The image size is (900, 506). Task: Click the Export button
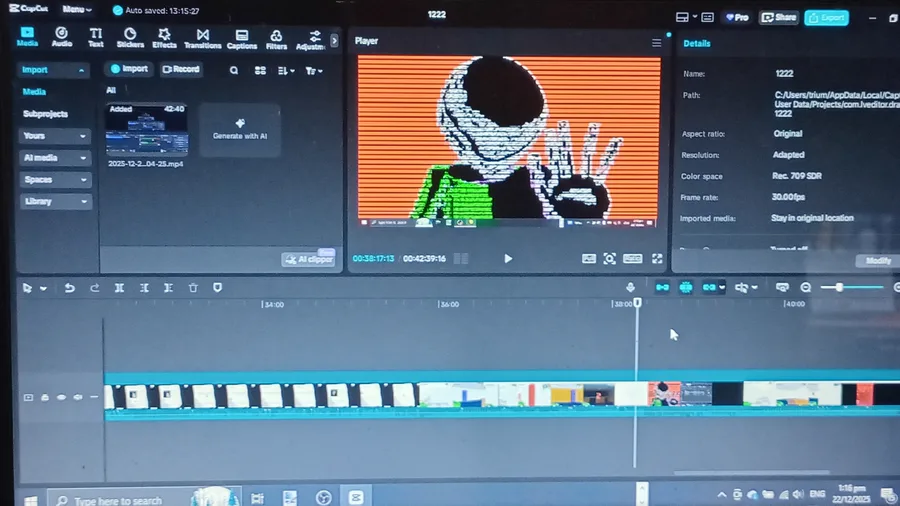coord(827,18)
